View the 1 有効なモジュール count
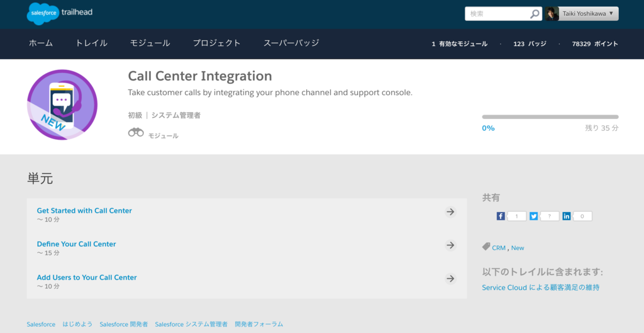Viewport: 644px width, 333px height. coord(459,44)
